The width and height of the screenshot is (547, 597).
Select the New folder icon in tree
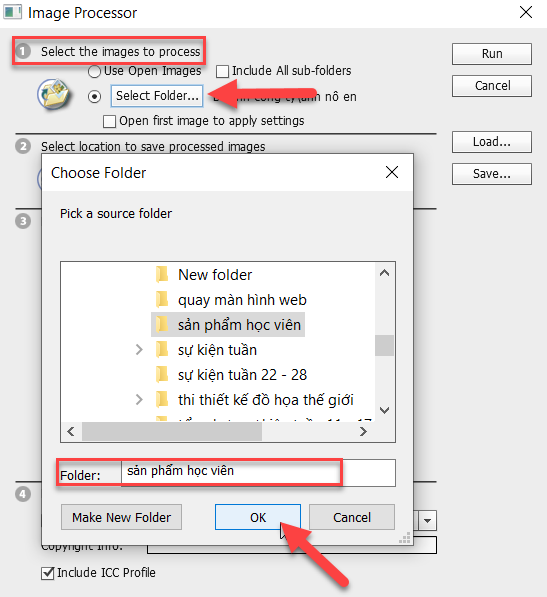pos(162,275)
